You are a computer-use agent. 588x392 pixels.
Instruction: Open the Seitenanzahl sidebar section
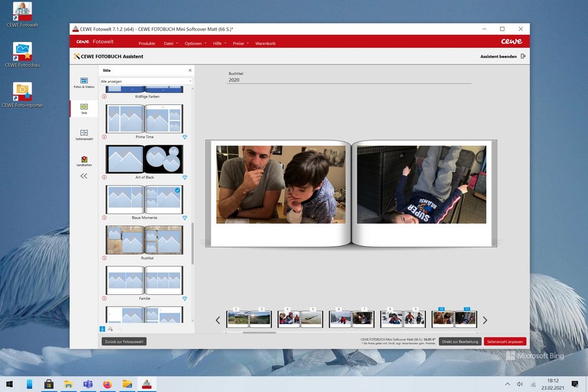point(84,135)
